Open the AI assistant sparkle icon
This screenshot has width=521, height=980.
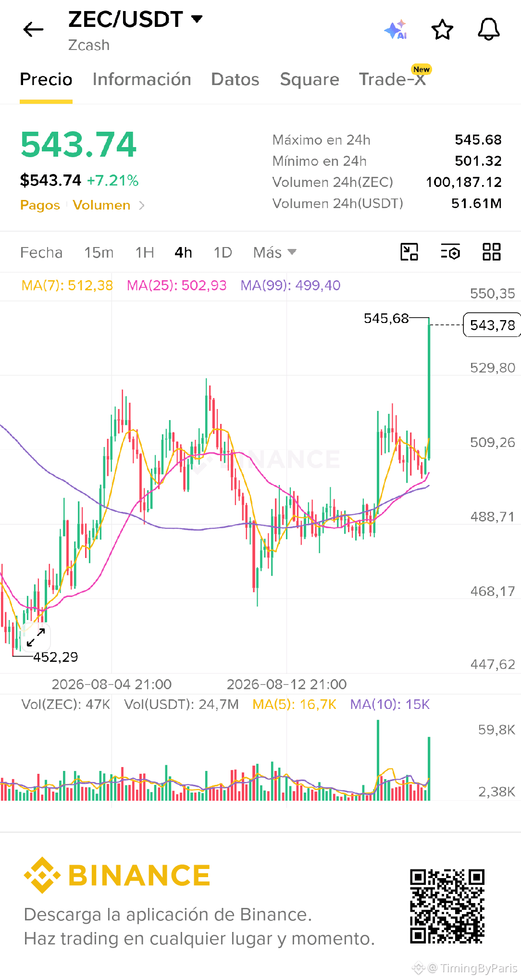point(396,30)
